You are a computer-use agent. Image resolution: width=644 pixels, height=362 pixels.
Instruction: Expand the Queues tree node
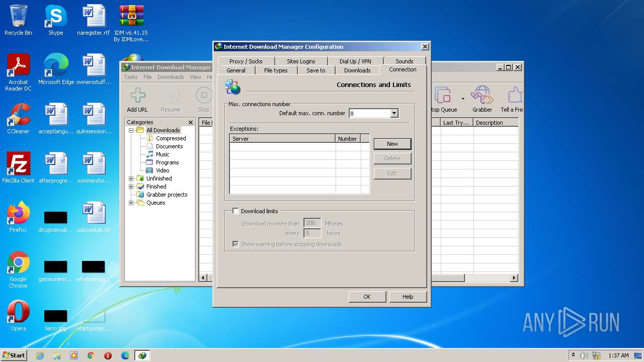coord(131,203)
